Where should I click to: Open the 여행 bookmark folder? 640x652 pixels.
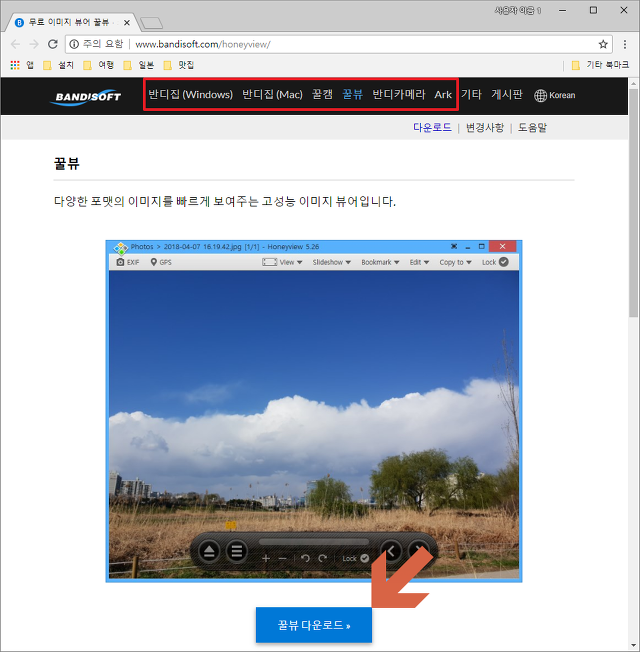(99, 65)
